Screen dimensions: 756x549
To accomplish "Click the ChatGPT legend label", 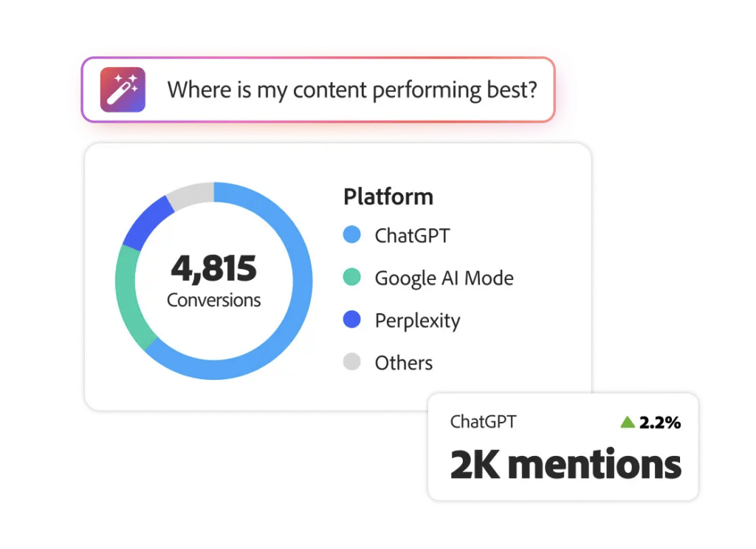I will (x=412, y=236).
